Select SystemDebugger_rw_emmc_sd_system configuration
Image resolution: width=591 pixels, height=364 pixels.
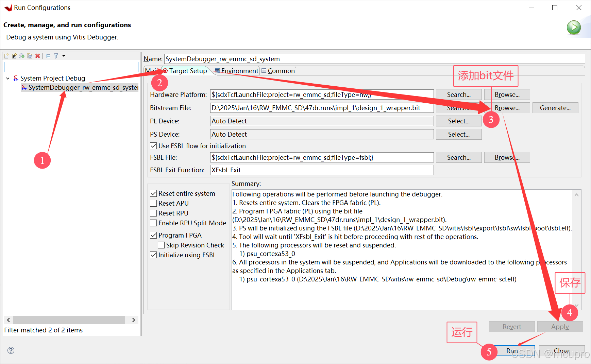[x=80, y=87]
